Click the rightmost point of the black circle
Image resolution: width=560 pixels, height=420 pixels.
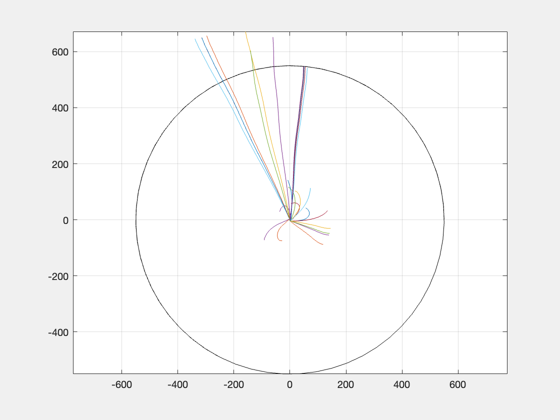[x=444, y=221]
